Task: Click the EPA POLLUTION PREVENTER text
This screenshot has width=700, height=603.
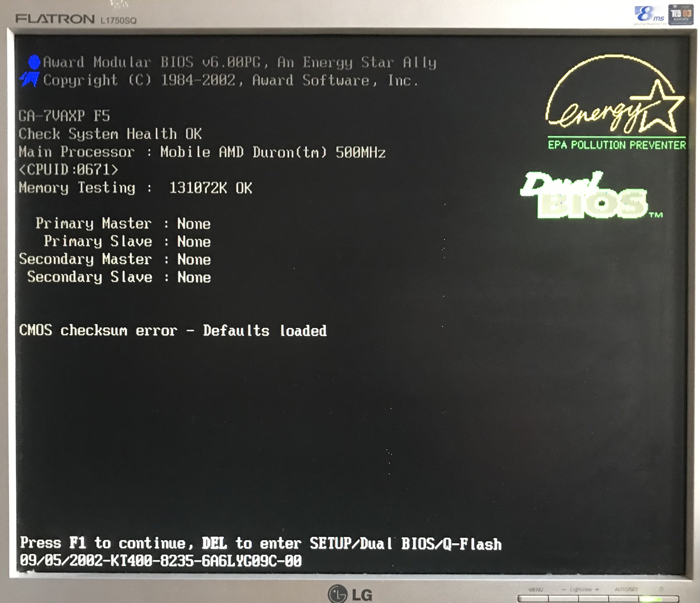Action: [617, 145]
